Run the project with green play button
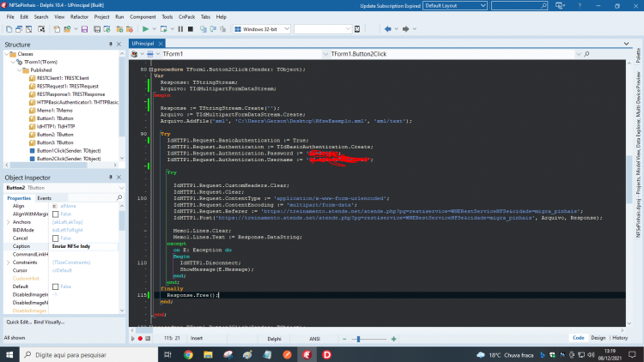644x362 pixels. coord(145,29)
